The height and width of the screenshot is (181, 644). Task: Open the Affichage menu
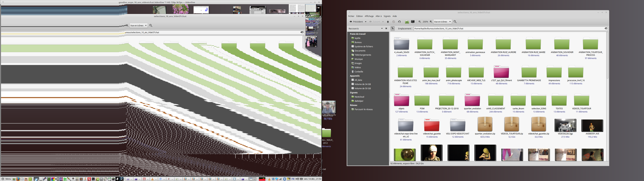tap(369, 16)
